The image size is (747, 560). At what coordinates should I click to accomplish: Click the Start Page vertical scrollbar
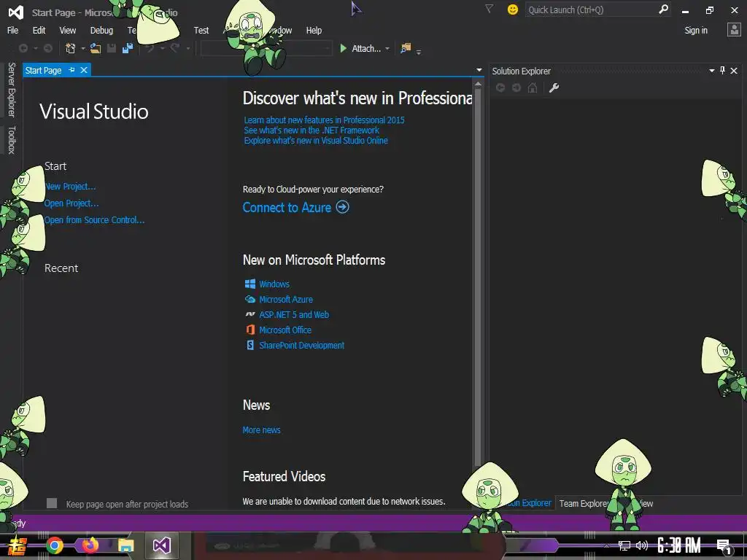click(x=478, y=275)
